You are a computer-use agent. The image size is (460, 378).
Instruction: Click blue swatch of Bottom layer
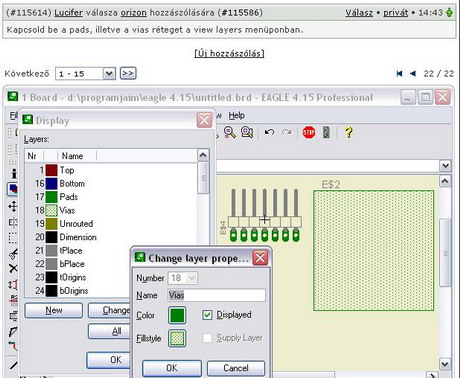point(51,184)
